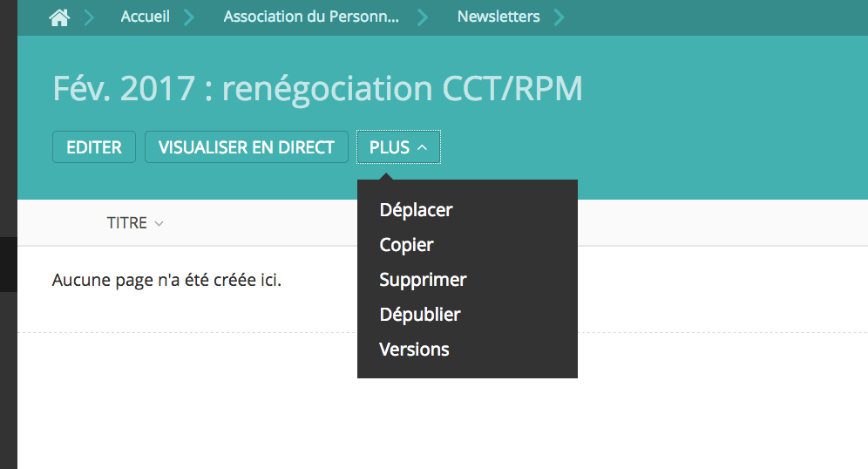Click the chevron following Accueil breadcrumb
Screen dimensions: 868x469
coord(189,17)
